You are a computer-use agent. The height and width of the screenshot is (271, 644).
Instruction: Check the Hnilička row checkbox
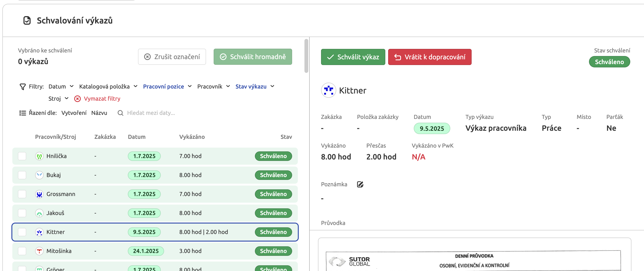(x=22, y=156)
